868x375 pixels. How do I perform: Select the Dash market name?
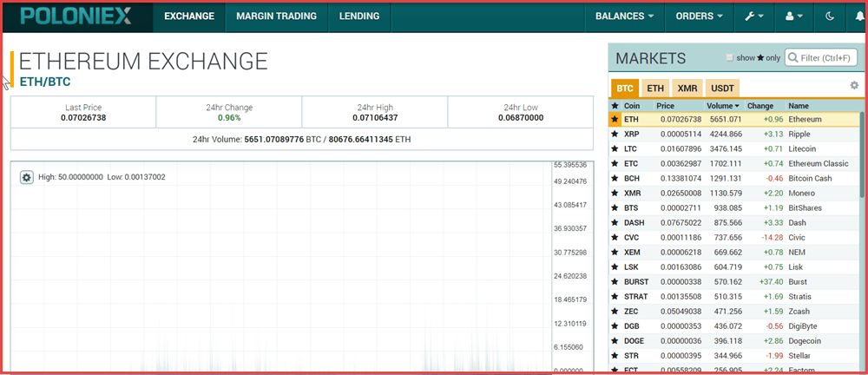797,223
